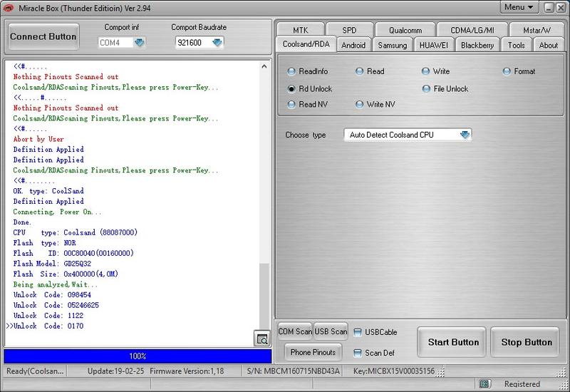Click the Miracle Box logo icon in the title bar

pyautogui.click(x=8, y=8)
